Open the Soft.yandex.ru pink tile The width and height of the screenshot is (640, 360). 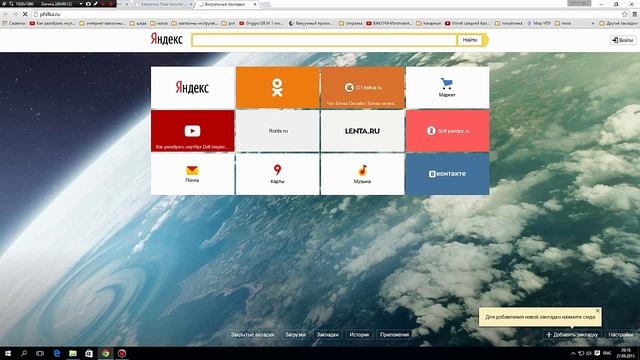447,131
